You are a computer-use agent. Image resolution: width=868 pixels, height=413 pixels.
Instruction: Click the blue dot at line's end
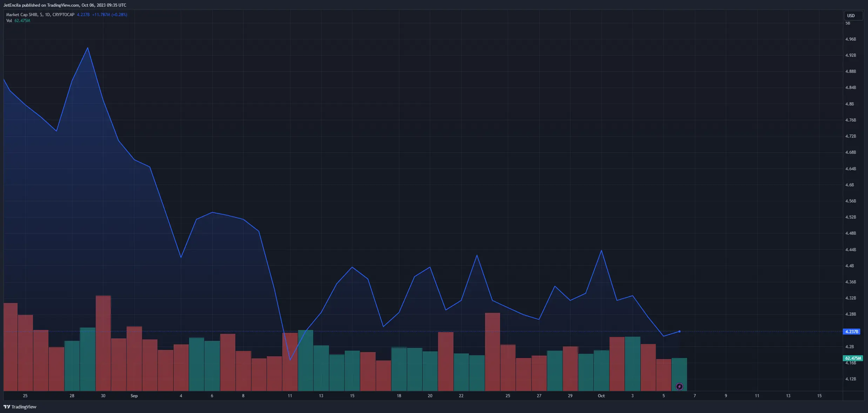[680, 331]
